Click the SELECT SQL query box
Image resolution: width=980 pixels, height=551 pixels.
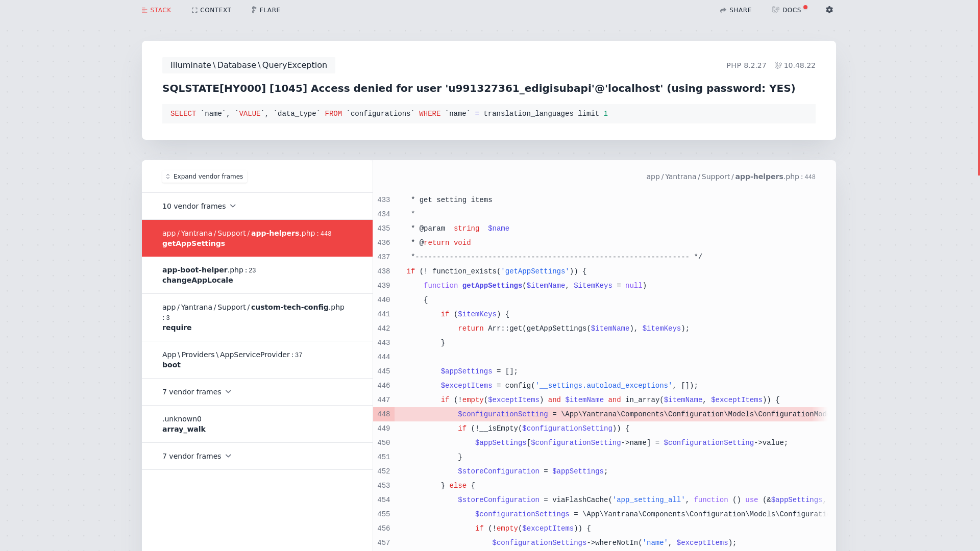pyautogui.click(x=489, y=114)
